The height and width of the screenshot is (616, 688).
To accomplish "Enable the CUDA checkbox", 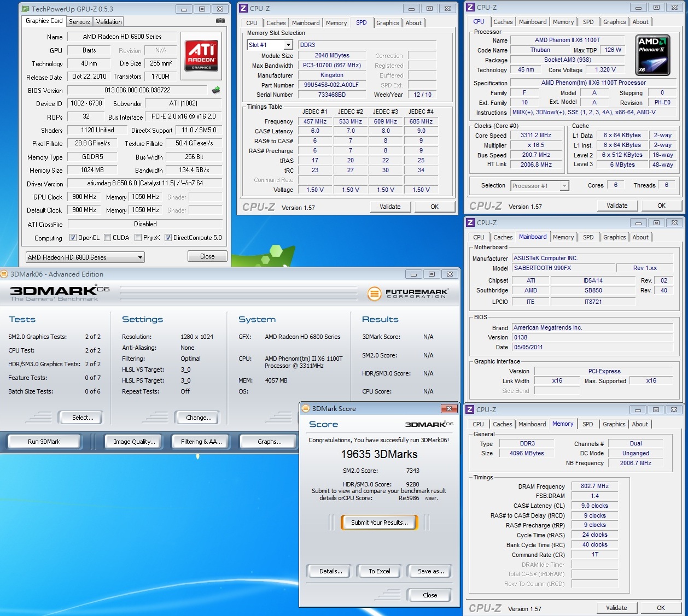I will coord(108,238).
